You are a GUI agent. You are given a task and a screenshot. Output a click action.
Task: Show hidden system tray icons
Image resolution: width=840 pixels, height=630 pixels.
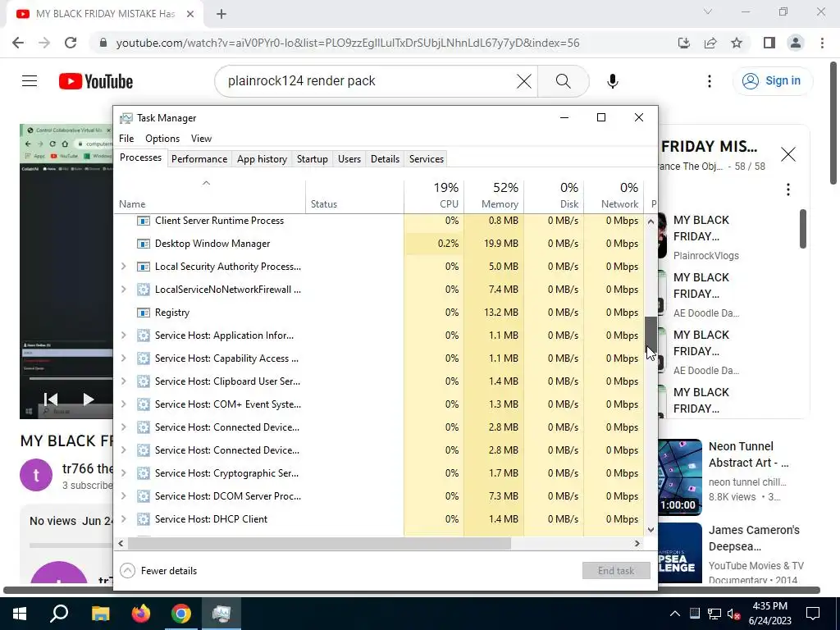pyautogui.click(x=675, y=614)
